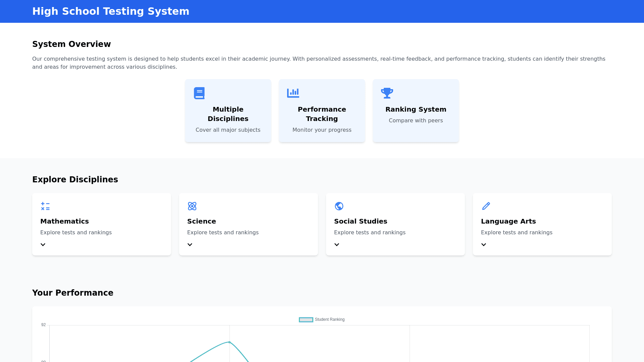Screen dimensions: 644x362
Task: Click the Mathematics calculator symbols icon
Action: click(45, 206)
